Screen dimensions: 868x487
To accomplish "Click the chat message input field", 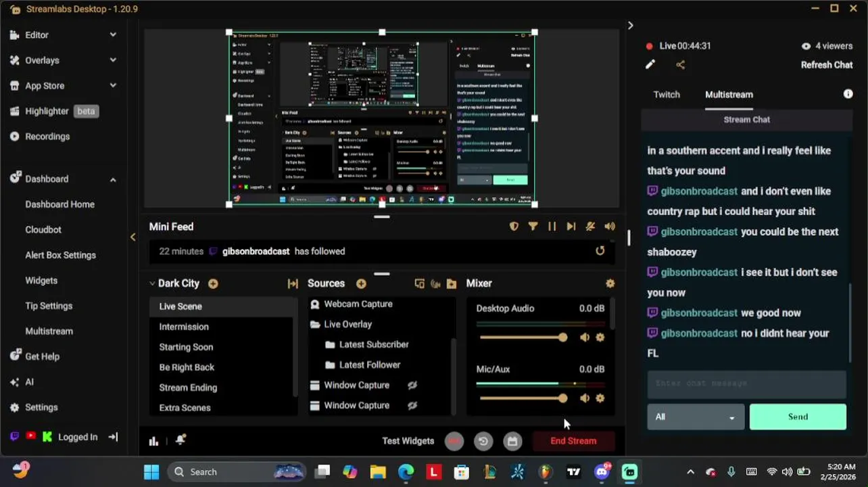I will coord(746,384).
